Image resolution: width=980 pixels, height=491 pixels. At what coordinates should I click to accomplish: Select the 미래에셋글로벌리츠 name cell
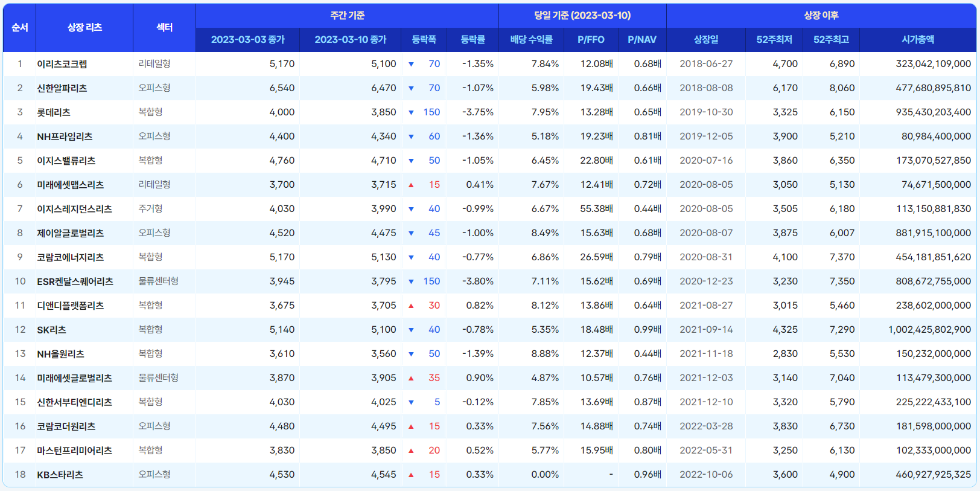pyautogui.click(x=84, y=378)
